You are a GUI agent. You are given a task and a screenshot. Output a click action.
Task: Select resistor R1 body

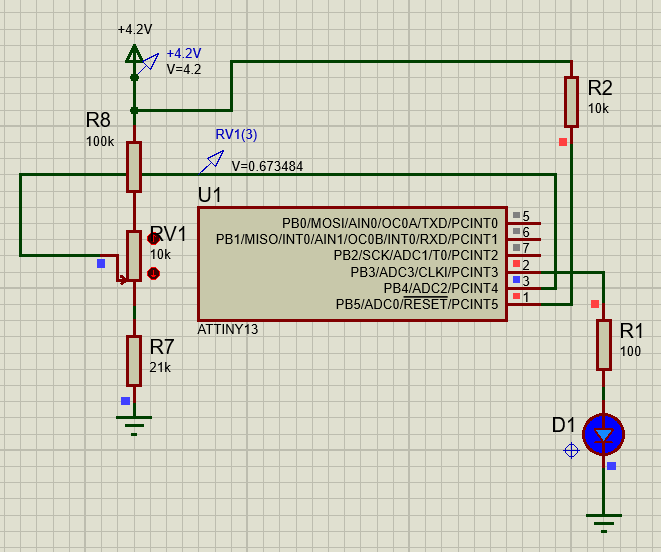coord(604,345)
